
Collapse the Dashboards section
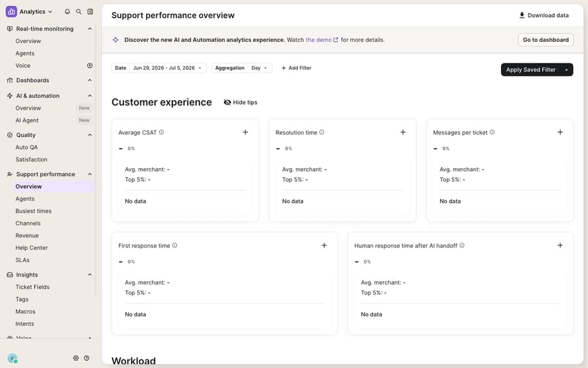90,80
